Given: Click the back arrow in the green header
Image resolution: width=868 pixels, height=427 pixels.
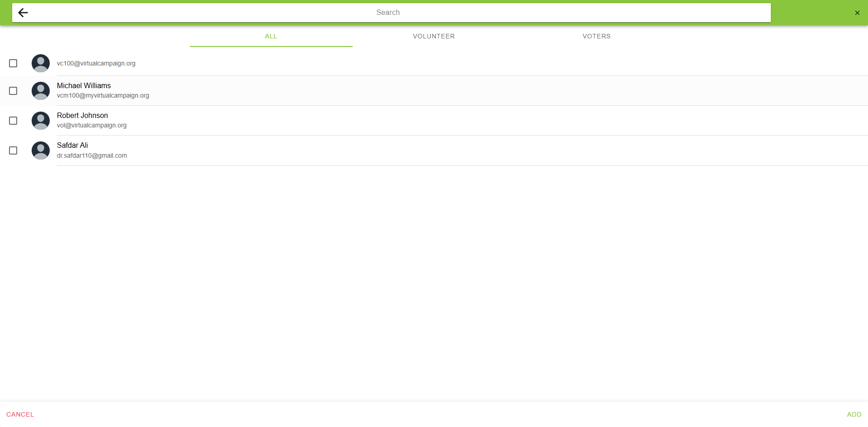Looking at the screenshot, I should click(x=22, y=12).
